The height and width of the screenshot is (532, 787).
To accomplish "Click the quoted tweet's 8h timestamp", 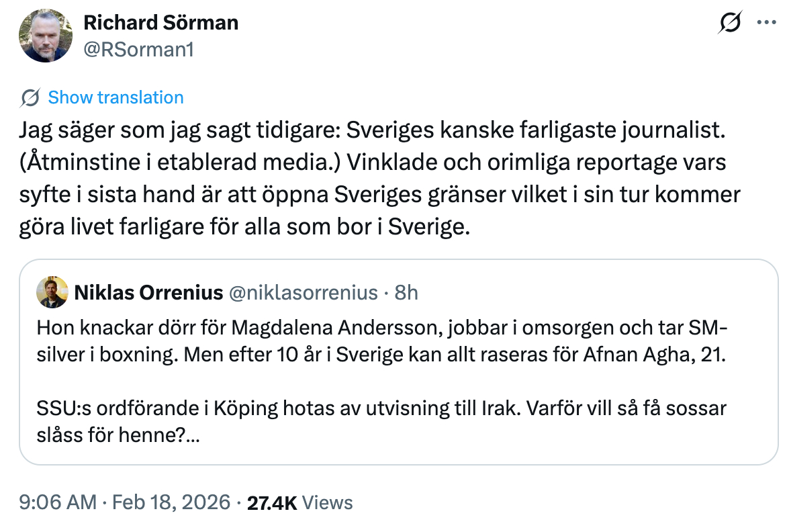I will [x=406, y=293].
